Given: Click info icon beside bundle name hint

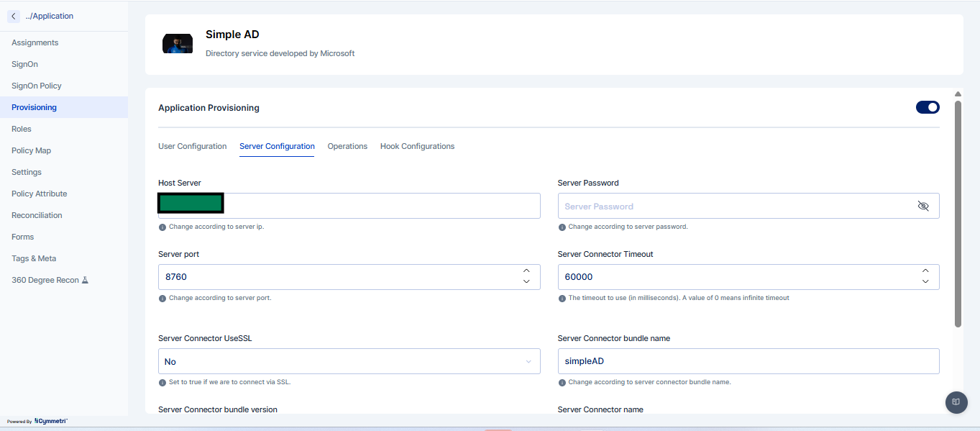Looking at the screenshot, I should (x=562, y=382).
